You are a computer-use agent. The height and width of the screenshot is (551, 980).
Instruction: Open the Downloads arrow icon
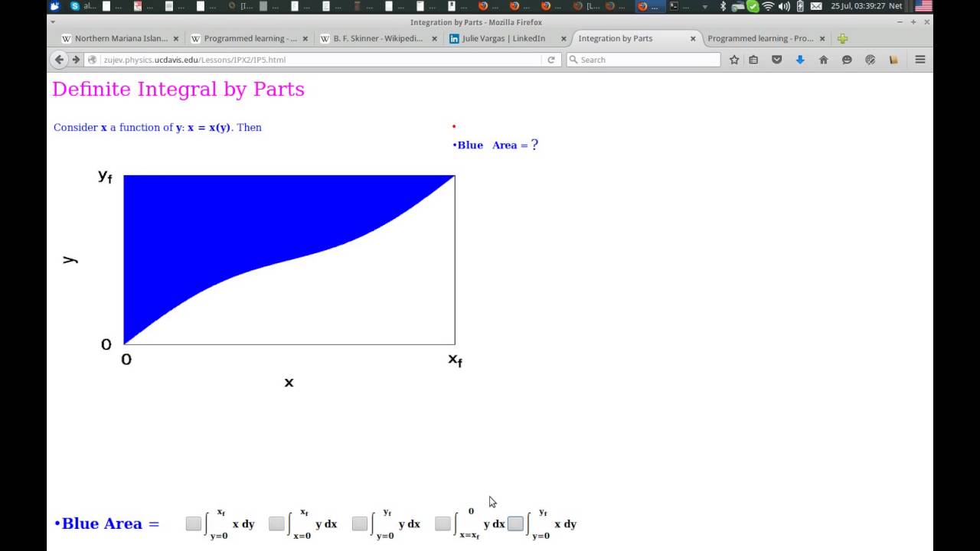(800, 60)
